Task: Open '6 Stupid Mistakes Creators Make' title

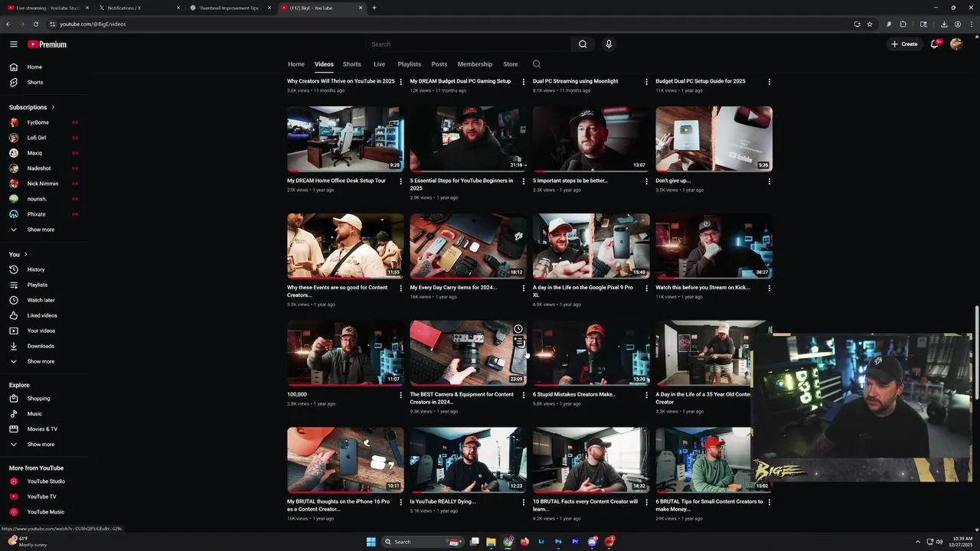Action: (x=574, y=395)
